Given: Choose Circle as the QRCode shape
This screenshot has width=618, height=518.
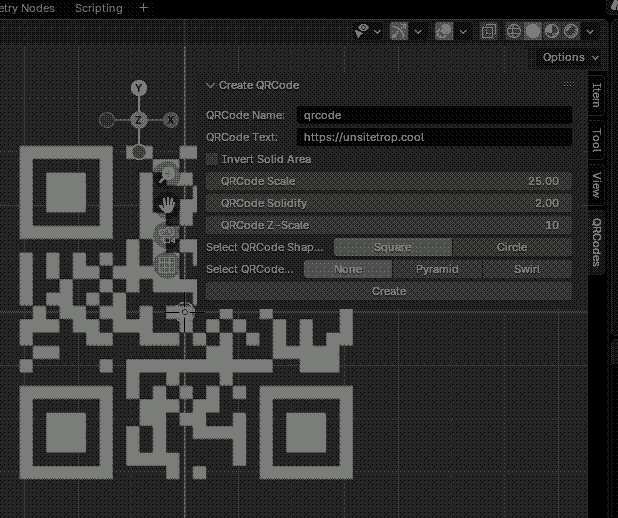Looking at the screenshot, I should click(512, 247).
